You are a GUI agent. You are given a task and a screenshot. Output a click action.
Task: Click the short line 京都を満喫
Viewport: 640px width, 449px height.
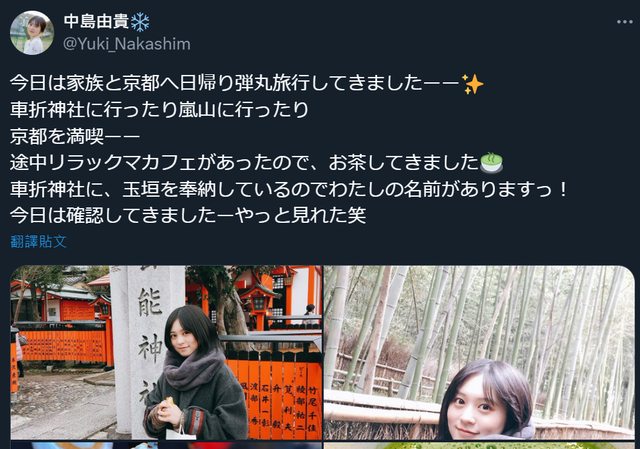click(75, 137)
